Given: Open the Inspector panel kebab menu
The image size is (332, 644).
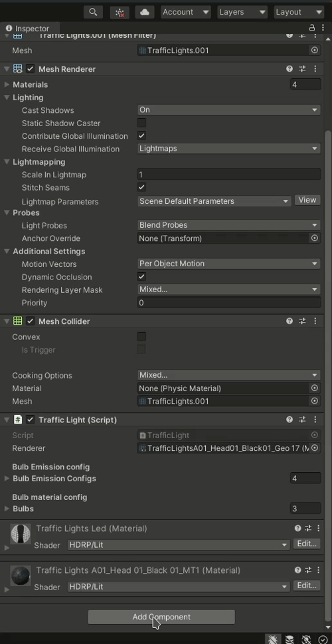Looking at the screenshot, I should coord(323,28).
